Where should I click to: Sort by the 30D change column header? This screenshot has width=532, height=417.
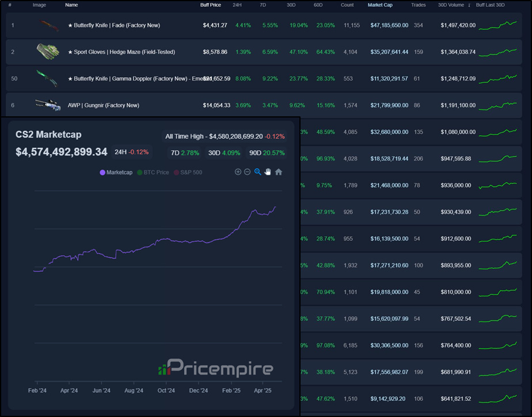[291, 5]
